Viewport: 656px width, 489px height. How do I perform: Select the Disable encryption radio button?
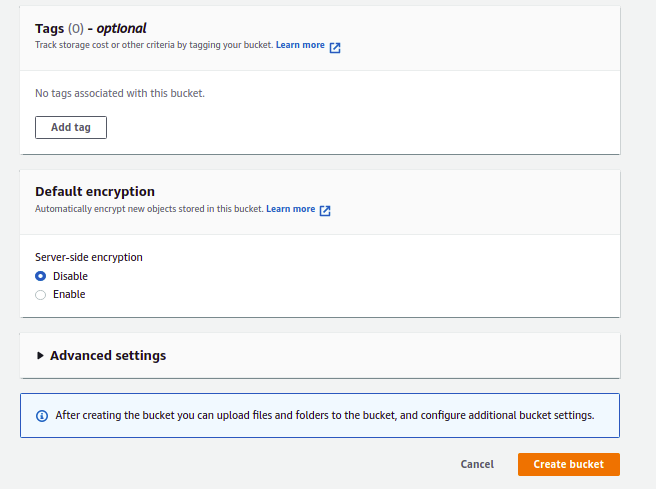41,276
